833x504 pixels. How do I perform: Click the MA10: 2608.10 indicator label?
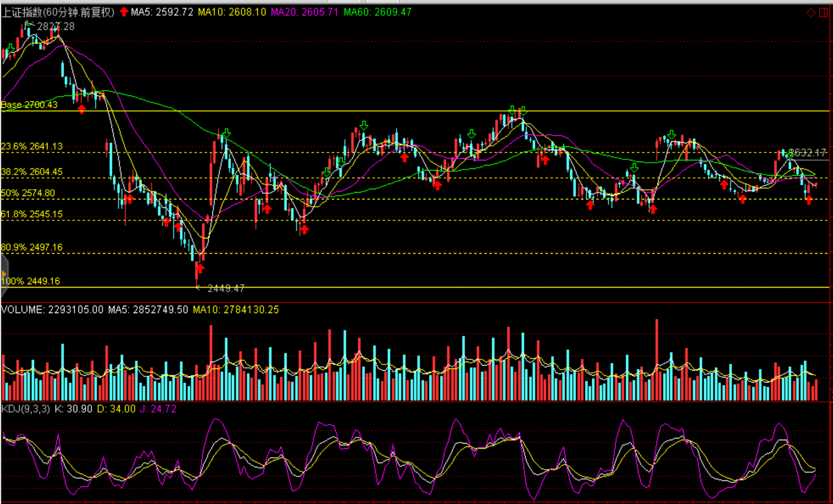coord(232,12)
